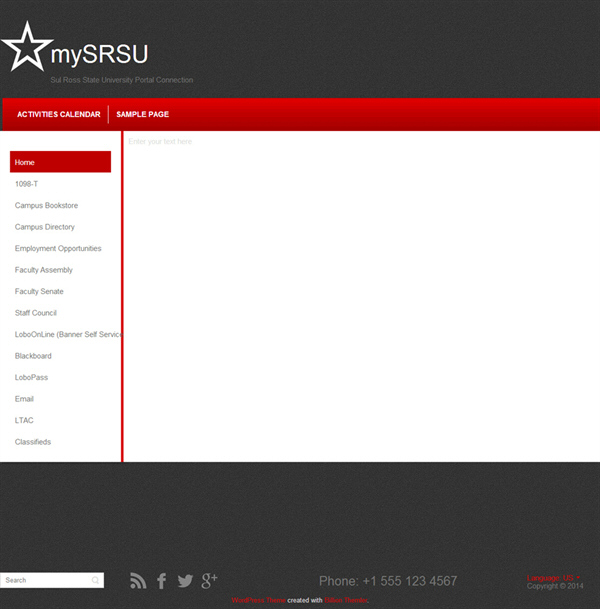Open the Twitter bird icon
The height and width of the screenshot is (609, 600).
coord(185,581)
